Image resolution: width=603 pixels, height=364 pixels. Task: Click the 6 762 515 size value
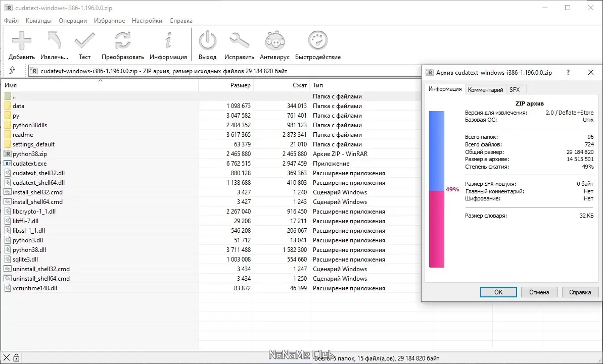(239, 164)
